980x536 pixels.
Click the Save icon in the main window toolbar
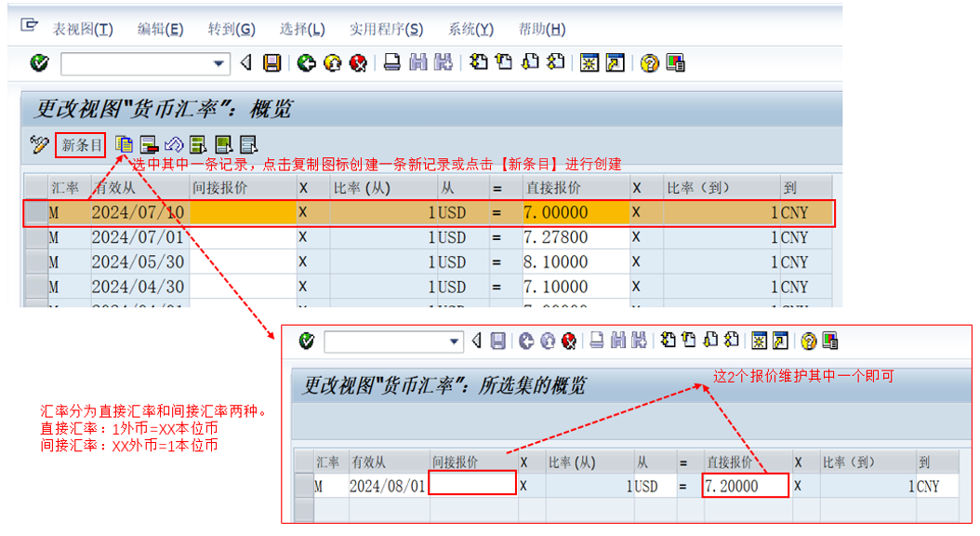[271, 63]
